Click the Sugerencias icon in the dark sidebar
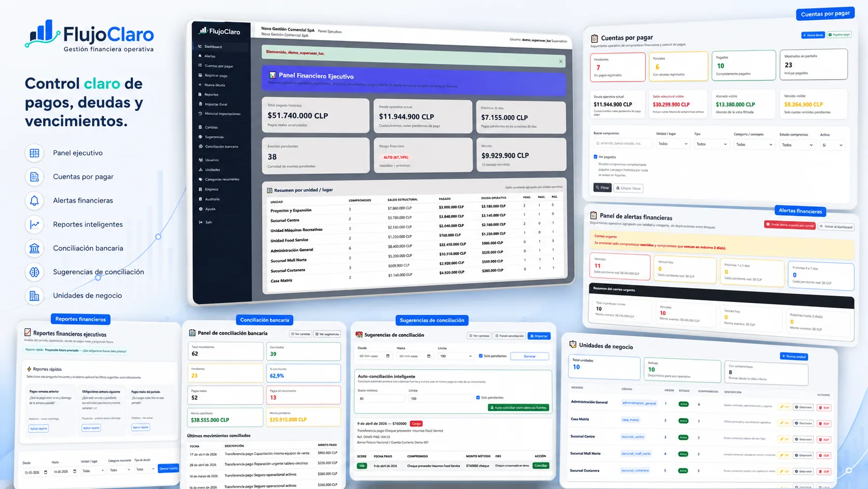 200,137
